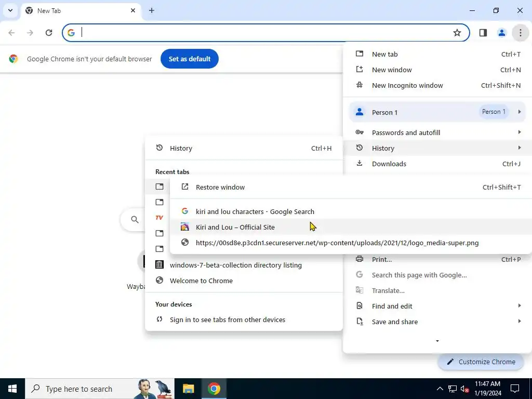532x399 pixels.
Task: Open kiri and lou characters - Google Search
Action: coord(351,211)
